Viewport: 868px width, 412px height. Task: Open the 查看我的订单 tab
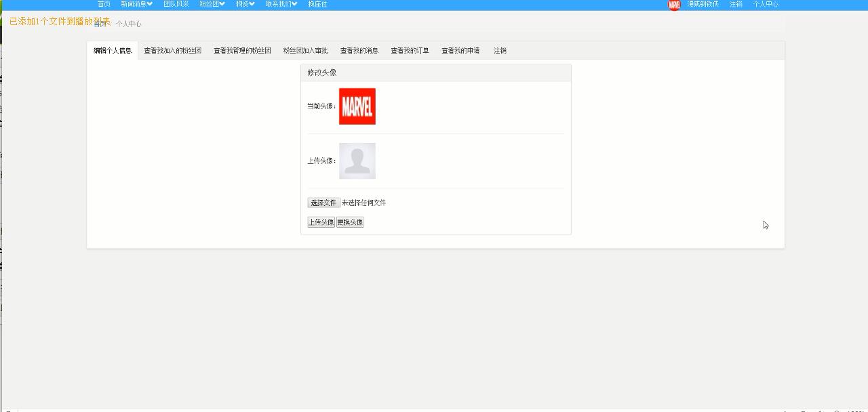[x=410, y=51]
